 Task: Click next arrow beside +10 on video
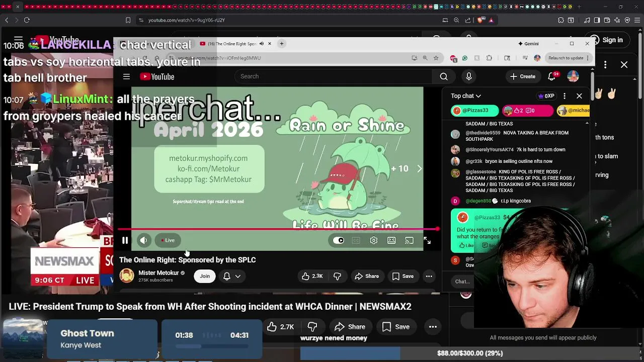coord(419,169)
